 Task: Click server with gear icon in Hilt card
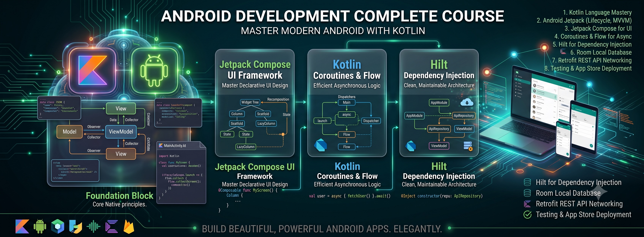468,146
